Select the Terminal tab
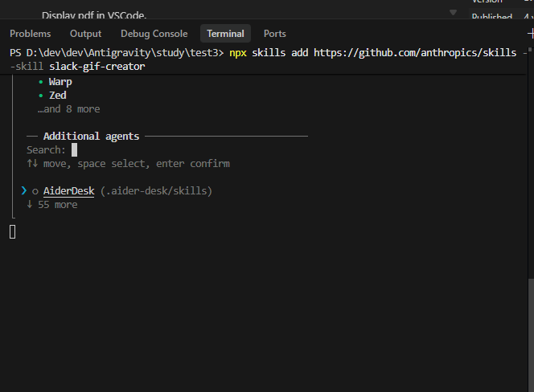The width and height of the screenshot is (534, 392). point(225,34)
